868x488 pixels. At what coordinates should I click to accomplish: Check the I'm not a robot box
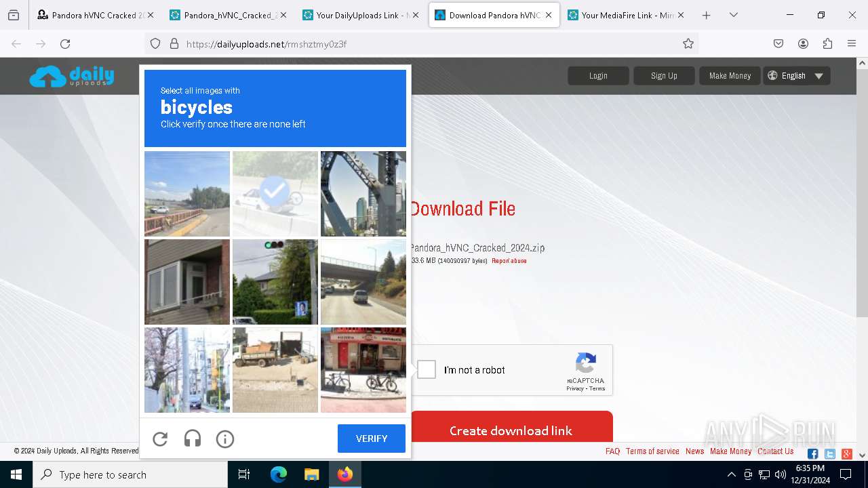tap(427, 369)
